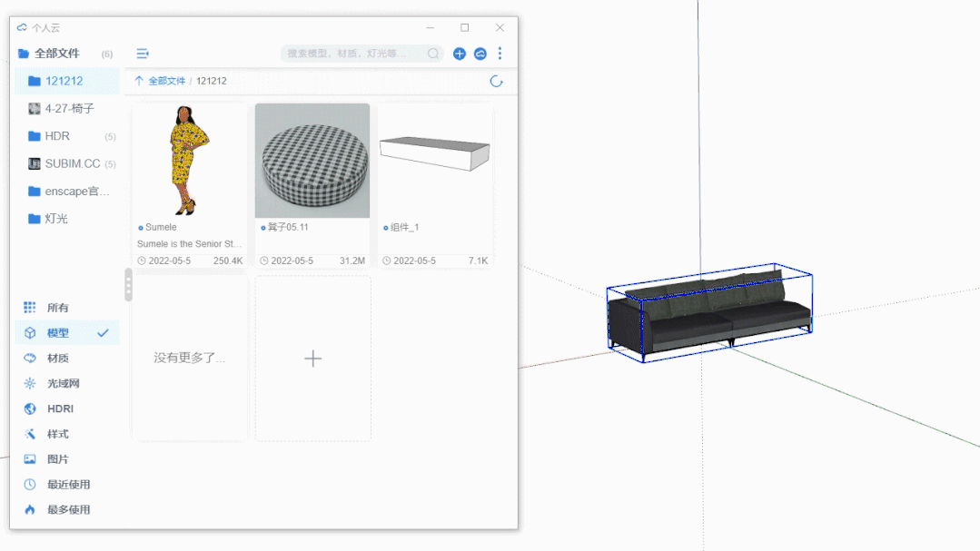980x551 pixels.
Task: Click the up-arrow icon in breadcrumb
Action: [x=139, y=81]
